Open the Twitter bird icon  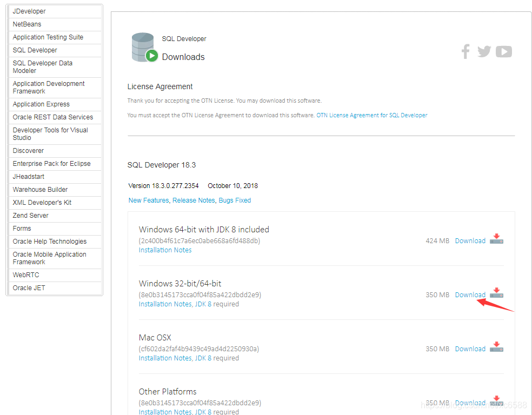point(484,51)
